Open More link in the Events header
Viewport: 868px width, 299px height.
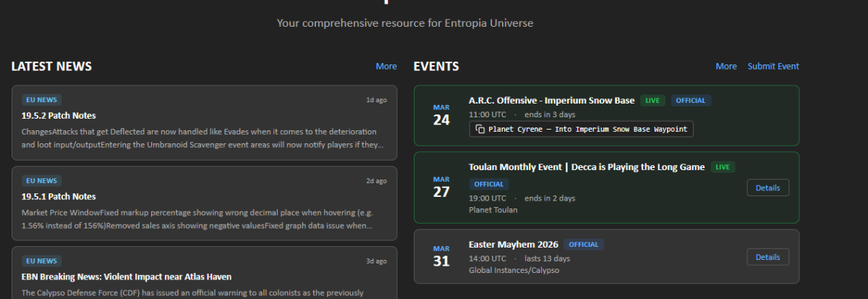pos(726,67)
